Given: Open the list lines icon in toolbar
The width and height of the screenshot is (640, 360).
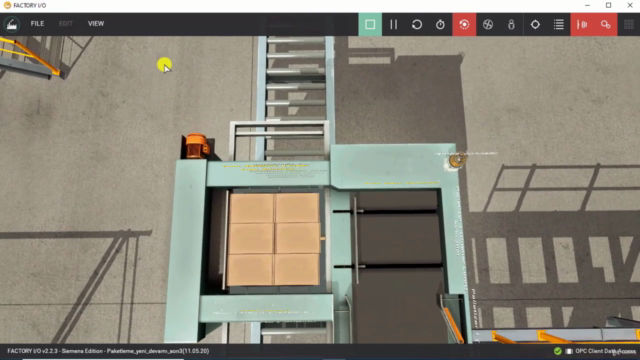Looking at the screenshot, I should (559, 24).
